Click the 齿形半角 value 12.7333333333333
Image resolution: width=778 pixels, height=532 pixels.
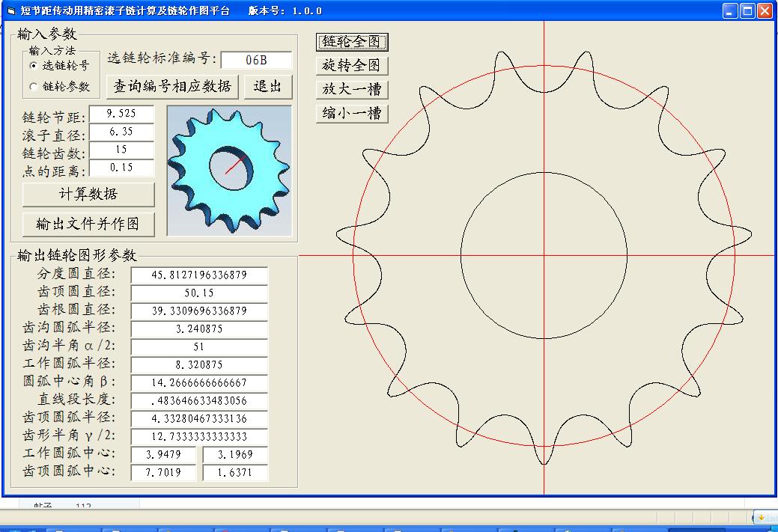tap(199, 437)
